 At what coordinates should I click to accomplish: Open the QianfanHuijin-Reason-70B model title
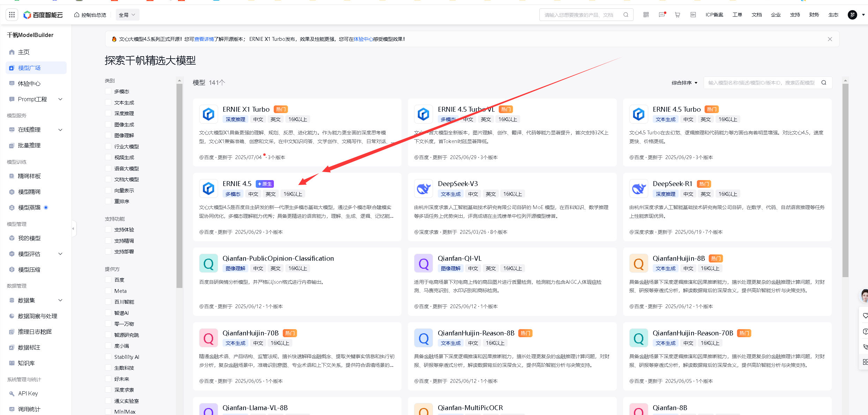[693, 333]
